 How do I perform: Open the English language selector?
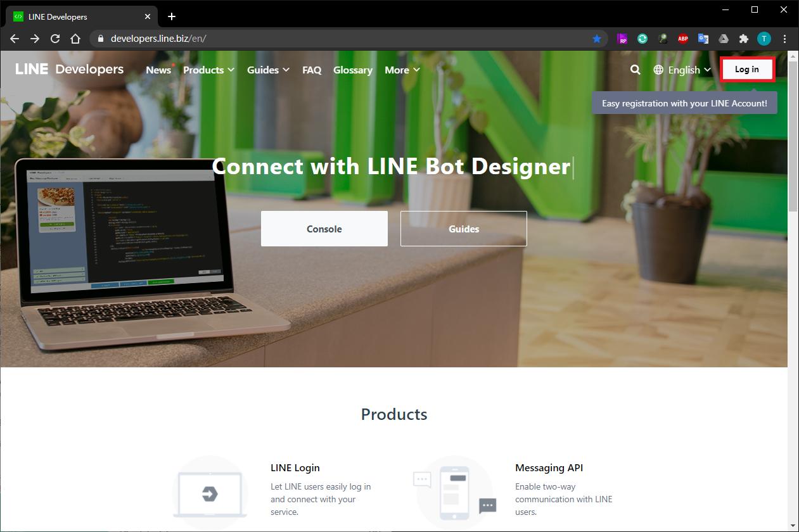point(682,70)
